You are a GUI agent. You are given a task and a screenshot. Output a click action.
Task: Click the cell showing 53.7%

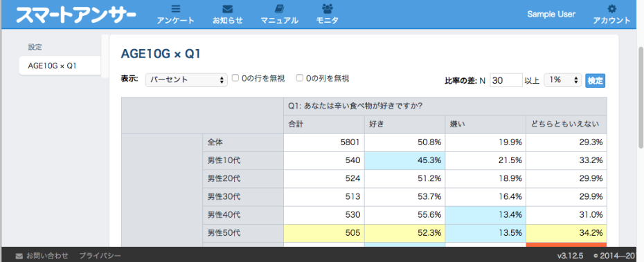[405, 196]
